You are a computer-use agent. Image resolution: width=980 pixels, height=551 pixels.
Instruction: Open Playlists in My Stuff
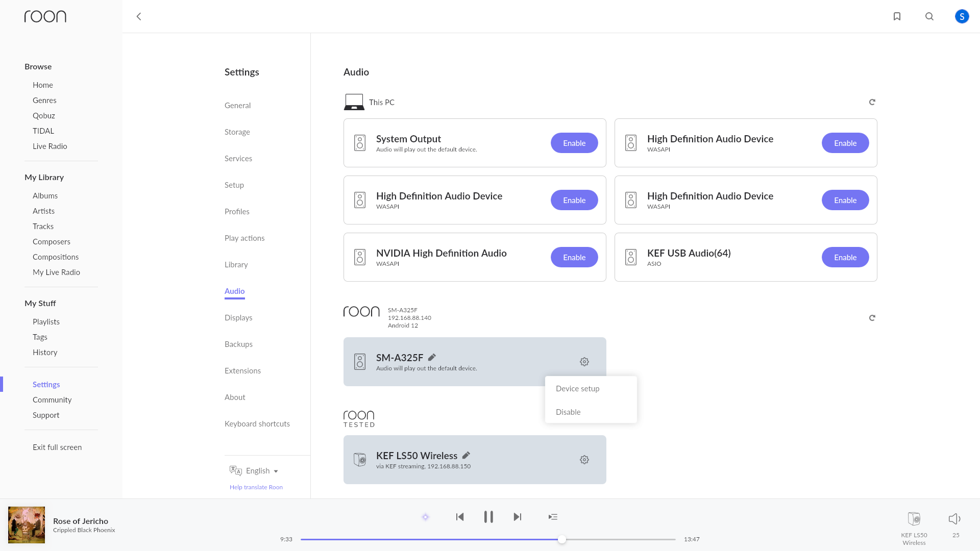pos(46,321)
